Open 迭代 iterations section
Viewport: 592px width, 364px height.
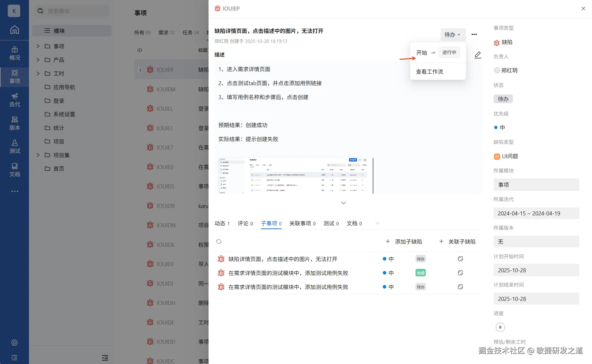[14, 100]
